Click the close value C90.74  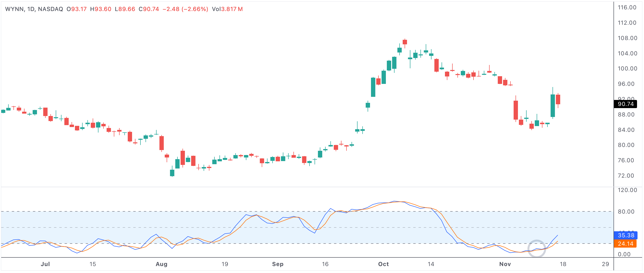pyautogui.click(x=149, y=9)
